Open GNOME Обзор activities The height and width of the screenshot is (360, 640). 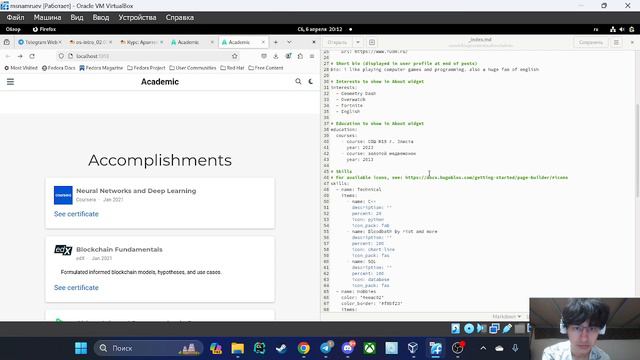[x=13, y=29]
